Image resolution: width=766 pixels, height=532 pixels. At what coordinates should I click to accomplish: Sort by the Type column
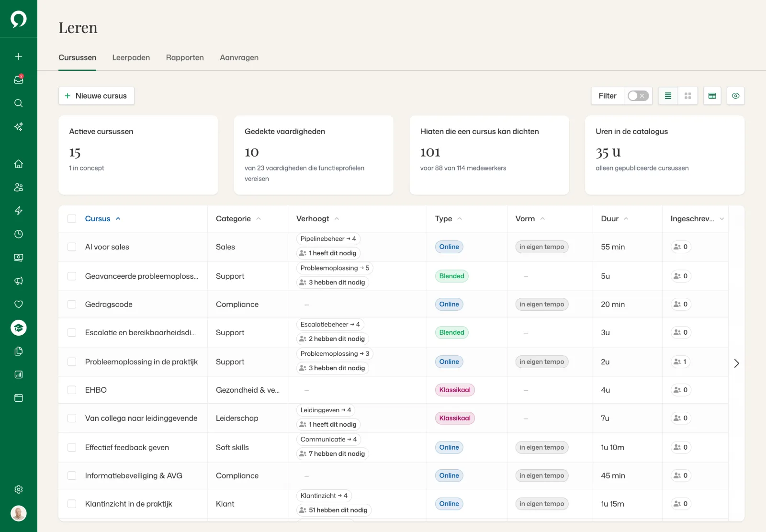pos(449,219)
